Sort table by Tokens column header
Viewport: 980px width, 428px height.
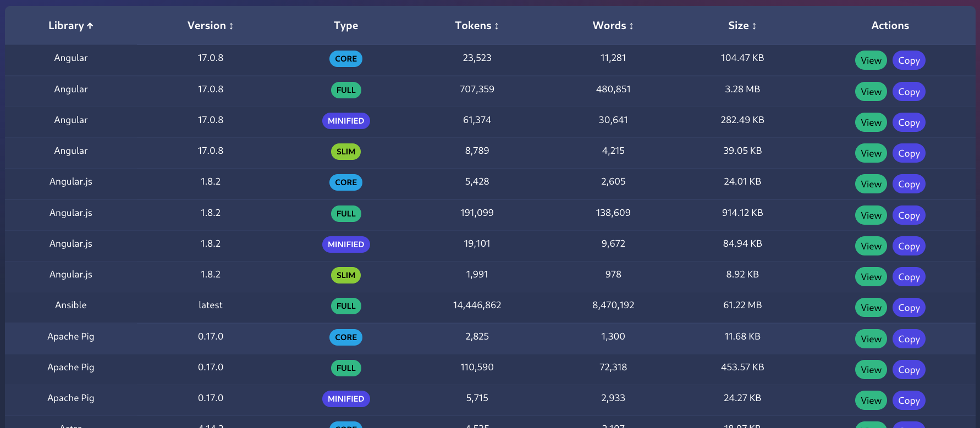477,26
